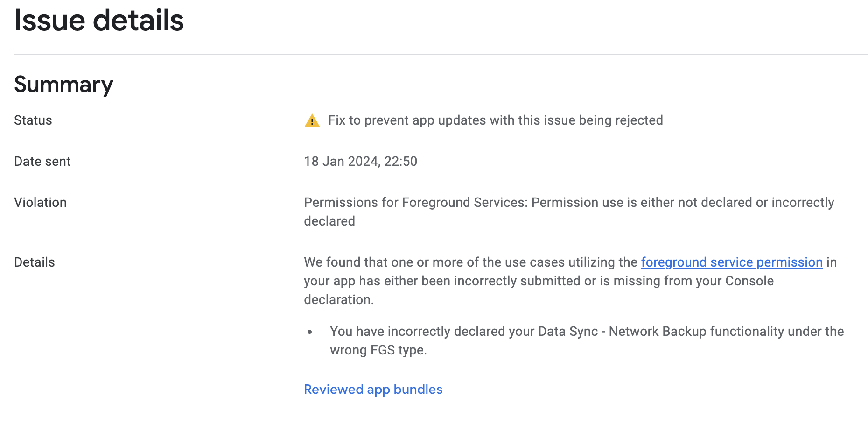868x425 pixels.
Task: Click the Issue details page heading
Action: (99, 21)
